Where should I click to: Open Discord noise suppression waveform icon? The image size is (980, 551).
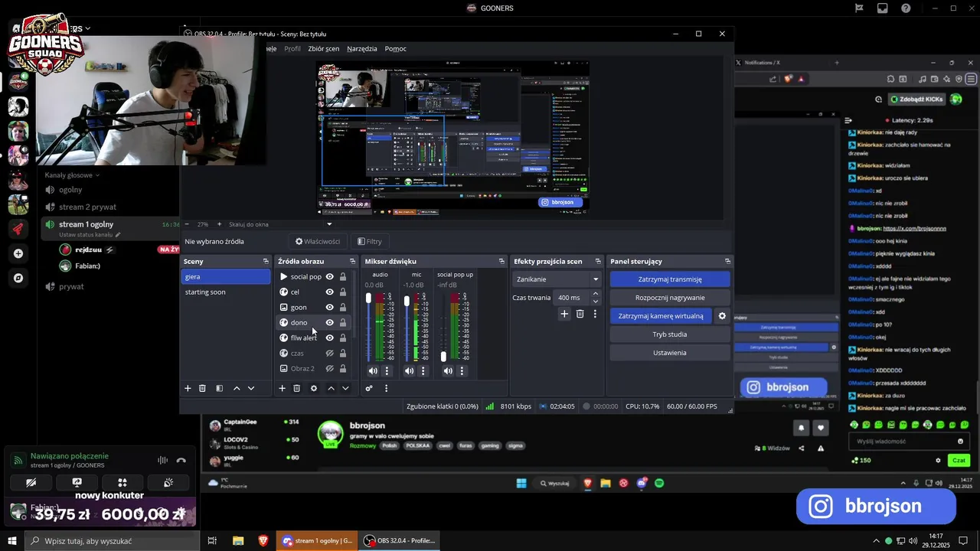point(162,460)
